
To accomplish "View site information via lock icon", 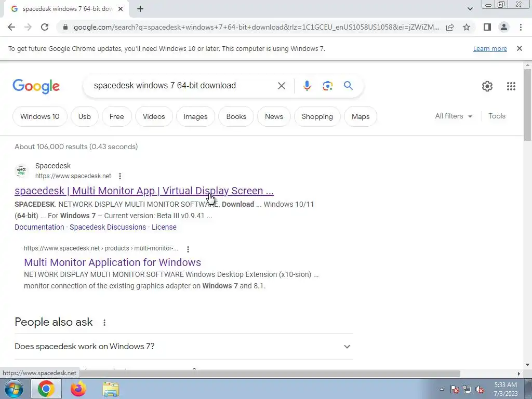I will [65, 27].
